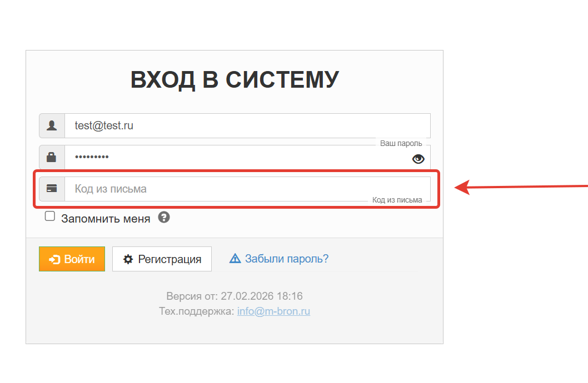Click the warning triangle next to Забыли пароль
This screenshot has width=588, height=383.
point(235,259)
